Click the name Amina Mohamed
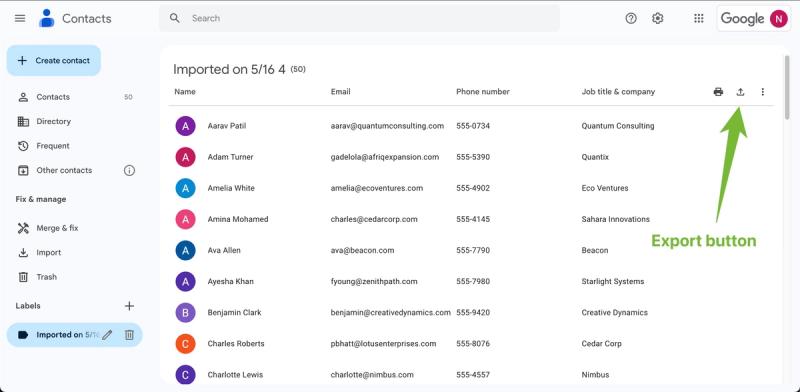Screen dimensions: 800x392 pos(238,219)
